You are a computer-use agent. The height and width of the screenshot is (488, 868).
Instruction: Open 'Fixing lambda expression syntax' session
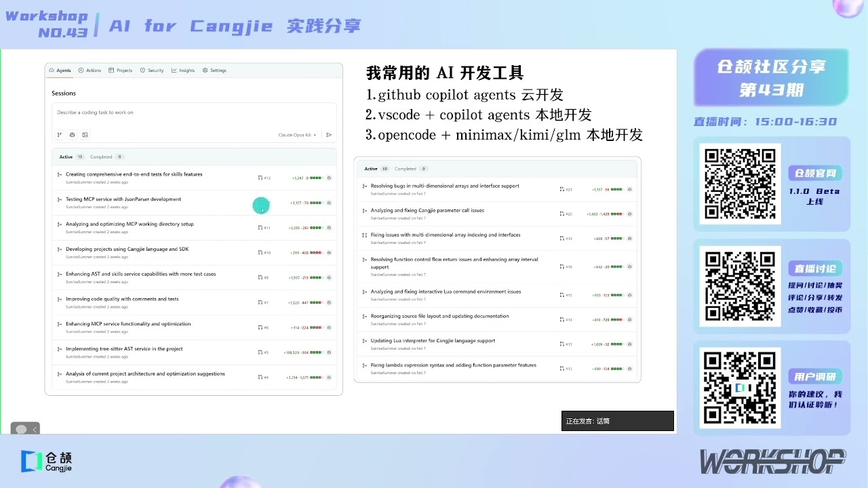pyautogui.click(x=453, y=365)
